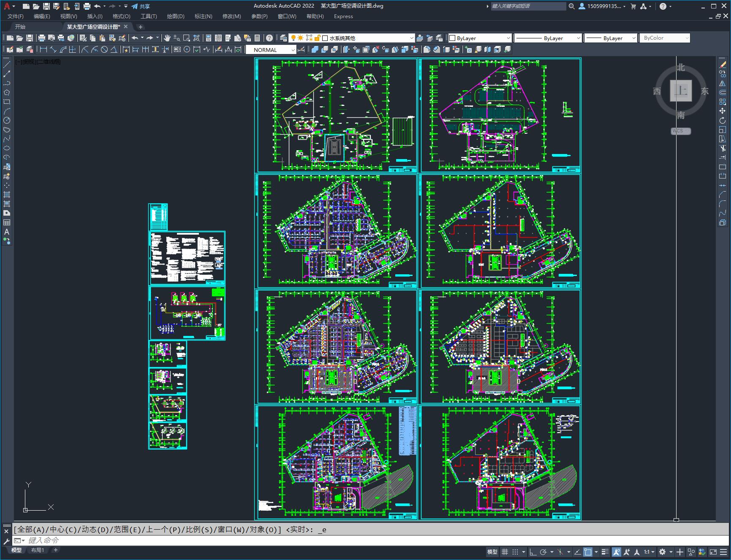Image resolution: width=731 pixels, height=560 pixels.
Task: Open the 绘图(D) menu
Action: click(176, 16)
